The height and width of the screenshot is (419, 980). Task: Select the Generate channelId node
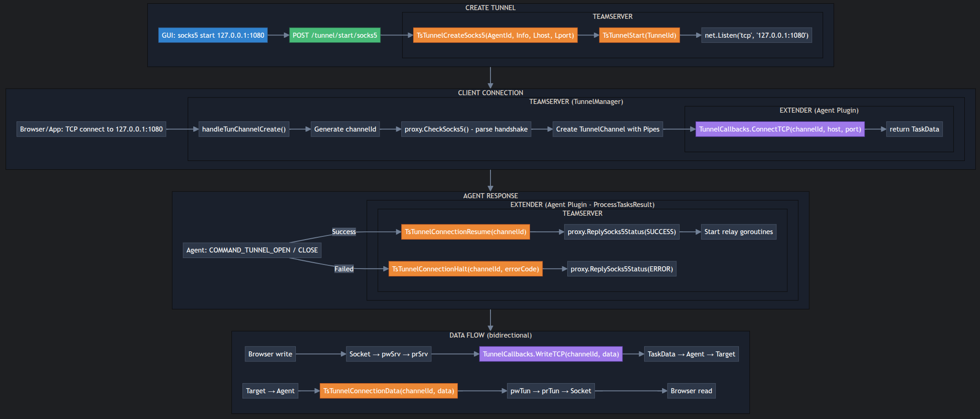coord(345,129)
